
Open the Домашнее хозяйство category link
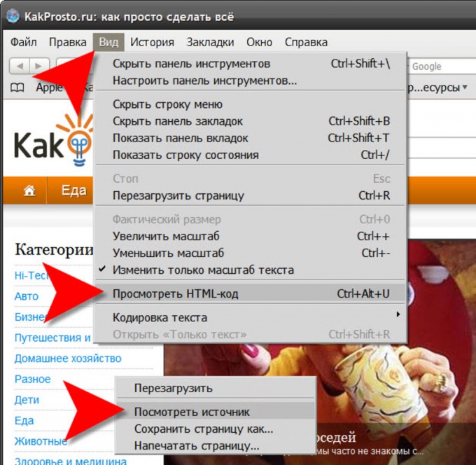coord(68,359)
